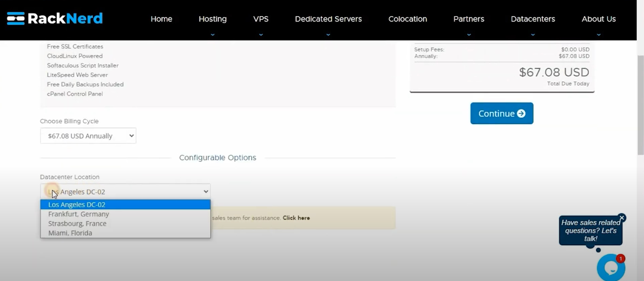Viewport: 644px width, 281px height.
Task: Click the Softaculous Script Installer text
Action: tap(83, 66)
